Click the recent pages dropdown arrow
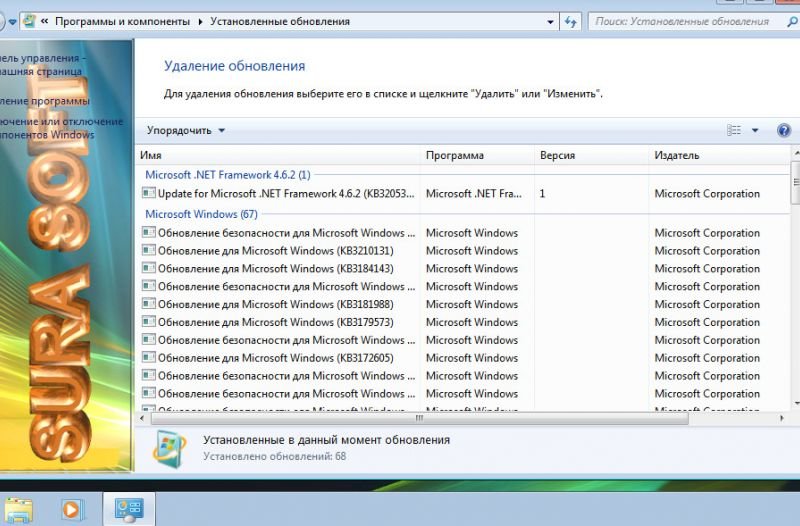This screenshot has height=526, width=800. coord(12,22)
